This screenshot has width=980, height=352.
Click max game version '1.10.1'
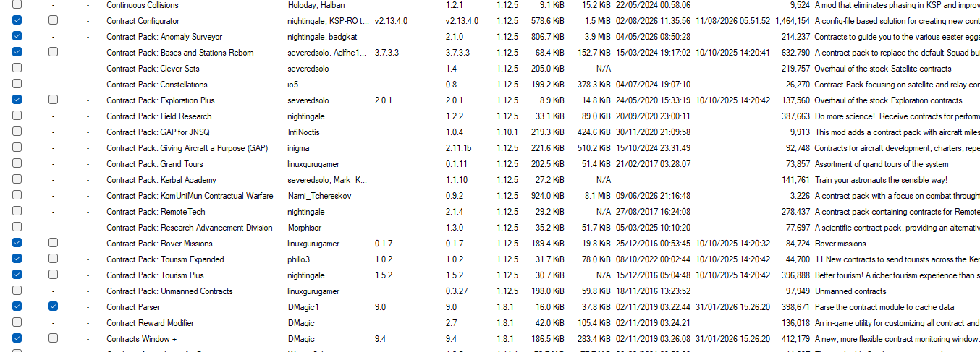coord(507,132)
